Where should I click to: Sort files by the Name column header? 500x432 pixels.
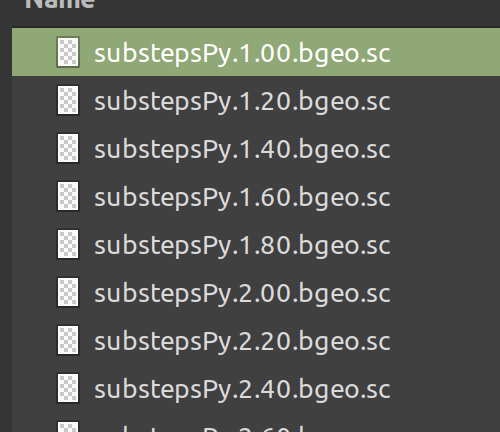click(x=60, y=4)
